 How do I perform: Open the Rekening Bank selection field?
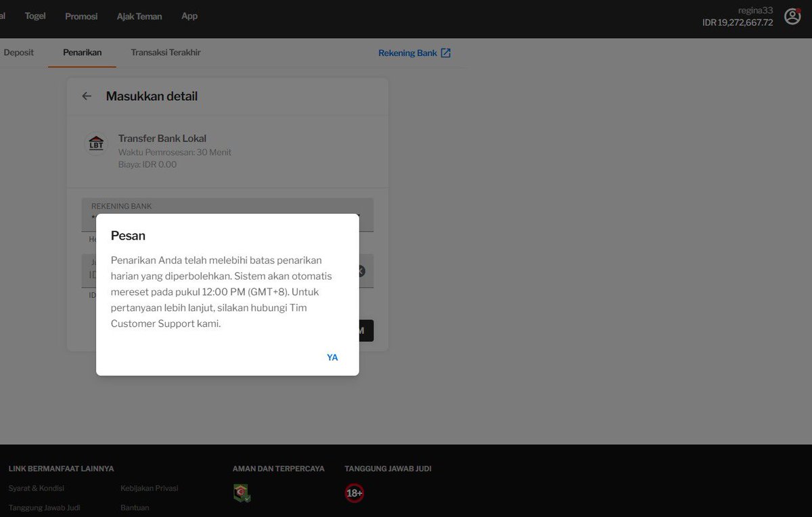(227, 215)
